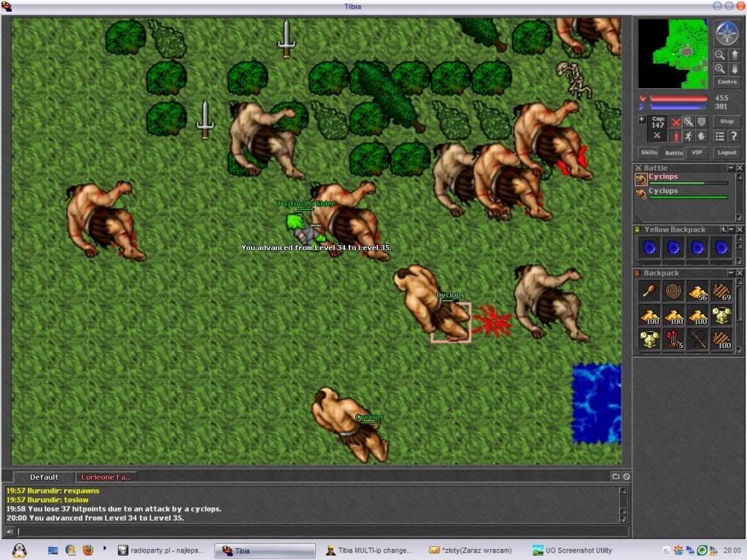The height and width of the screenshot is (560, 747).
Task: Open radioparty.pl taskbar window
Action: 161,551
